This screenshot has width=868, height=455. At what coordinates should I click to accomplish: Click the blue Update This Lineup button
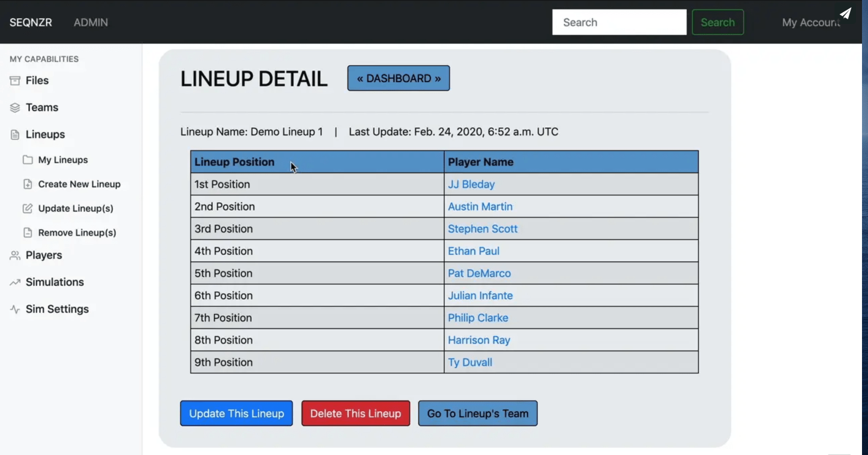(236, 414)
